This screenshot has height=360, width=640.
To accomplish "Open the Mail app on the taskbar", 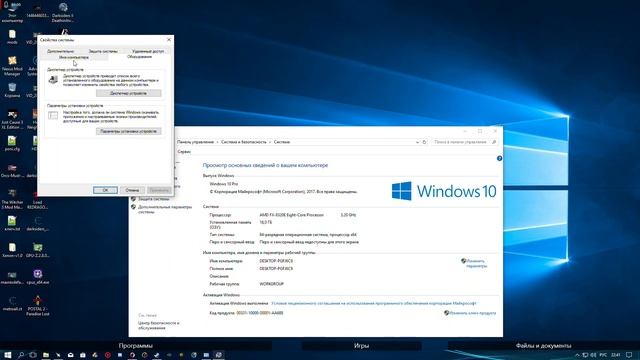I will 71,355.
